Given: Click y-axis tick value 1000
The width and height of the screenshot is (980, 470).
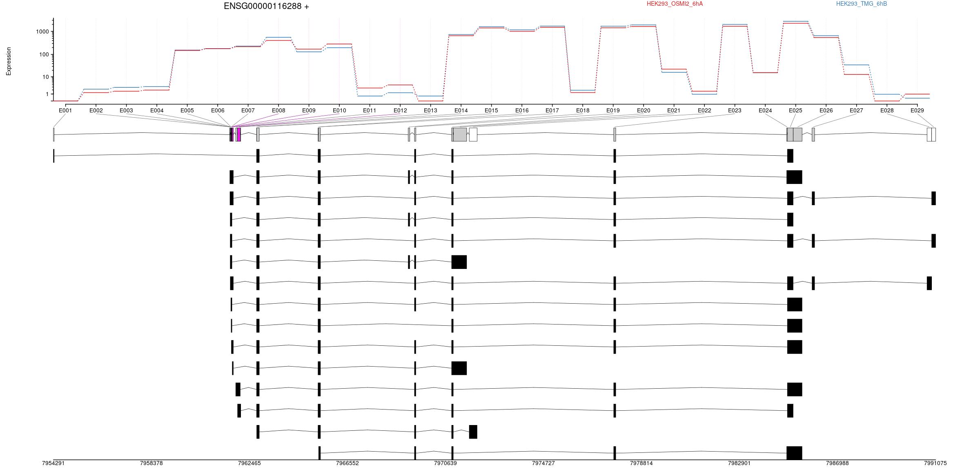Looking at the screenshot, I should [42, 31].
